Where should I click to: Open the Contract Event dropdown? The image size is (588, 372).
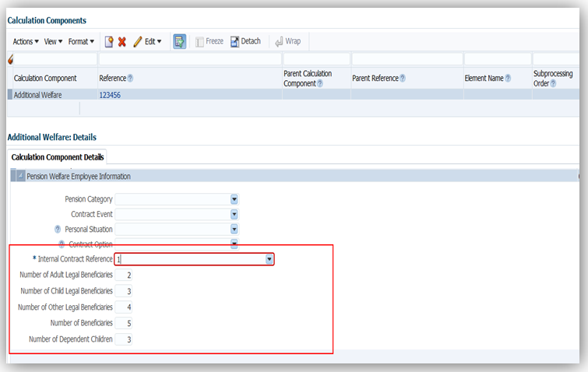pyautogui.click(x=234, y=214)
